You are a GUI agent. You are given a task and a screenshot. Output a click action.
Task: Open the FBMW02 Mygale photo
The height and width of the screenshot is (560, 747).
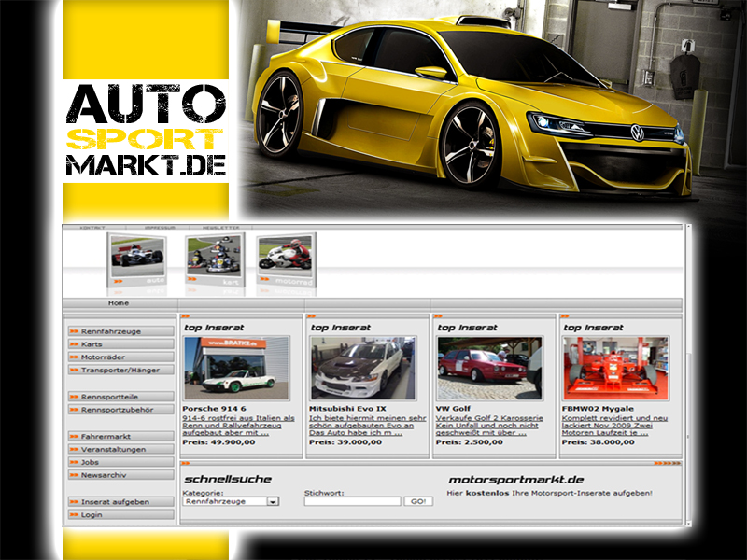click(616, 368)
